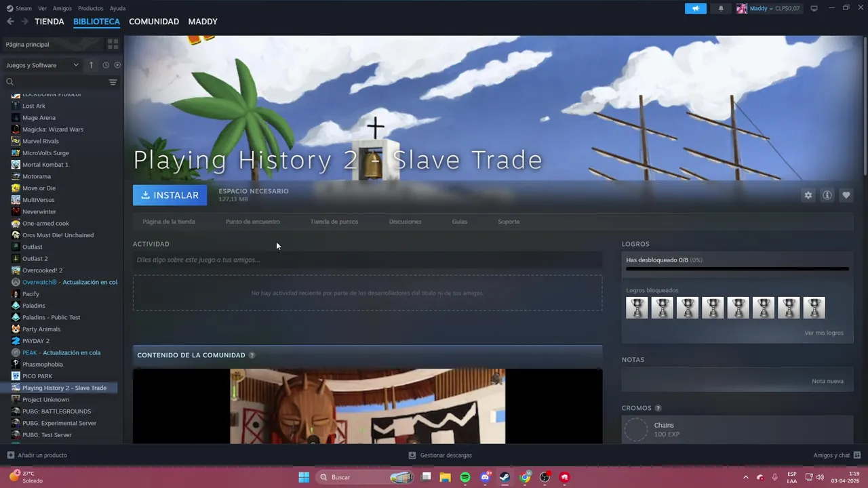Open the MADDY profile section
The height and width of the screenshot is (488, 868).
pos(203,22)
